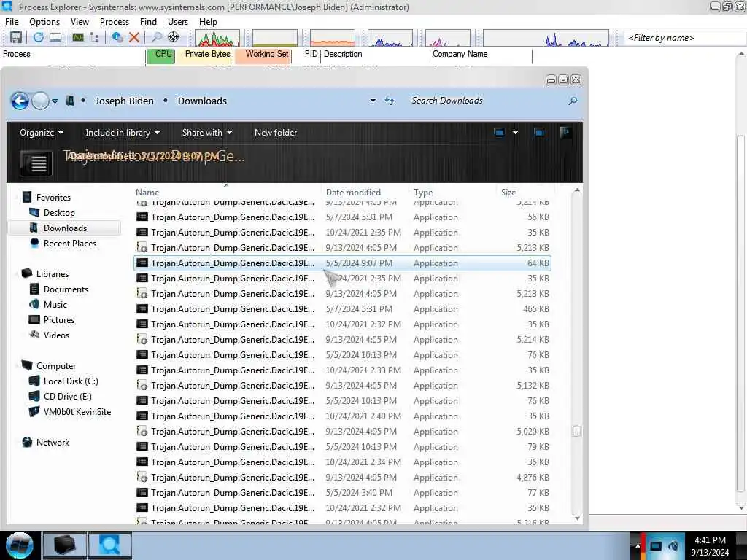Click the New folder button
This screenshot has height=560, width=747.
(275, 133)
